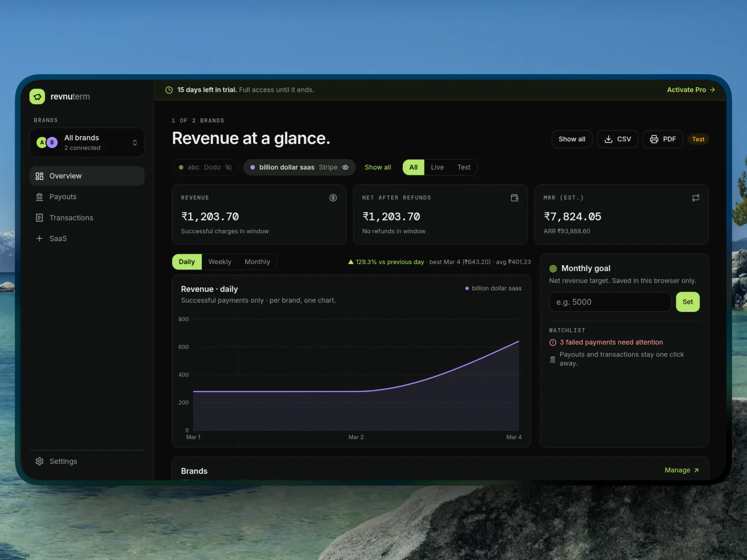Click the Revenue at a glance heading
747x560 pixels.
251,139
